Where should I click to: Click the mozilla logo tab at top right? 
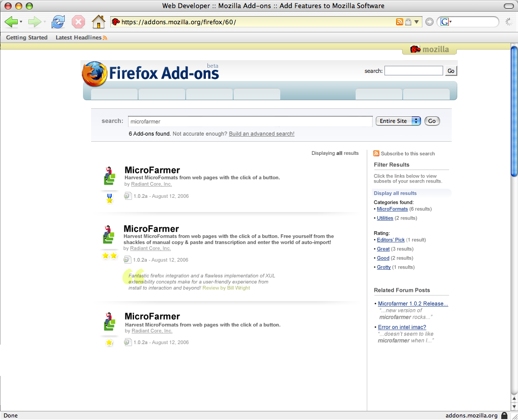click(x=429, y=49)
